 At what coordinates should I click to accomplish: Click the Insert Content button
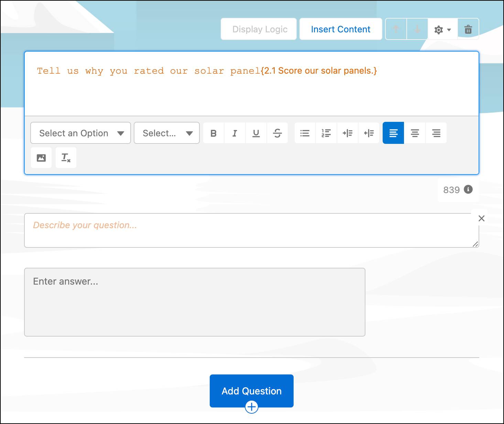click(x=341, y=29)
